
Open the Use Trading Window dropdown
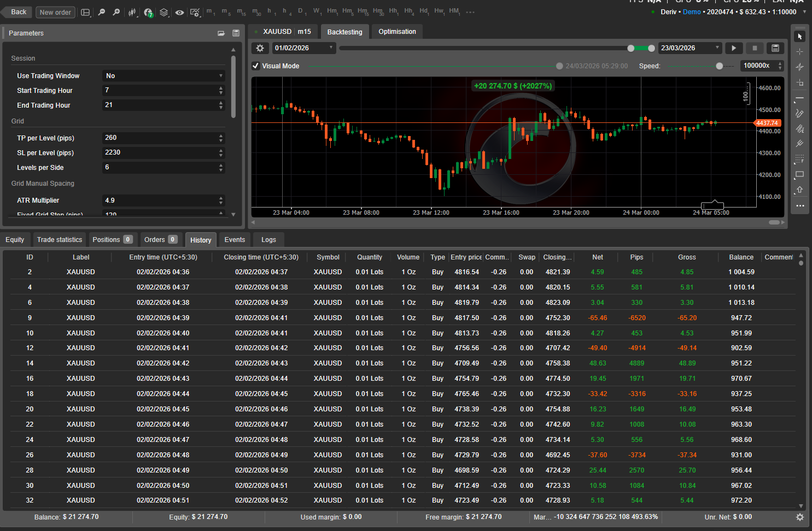[163, 76]
